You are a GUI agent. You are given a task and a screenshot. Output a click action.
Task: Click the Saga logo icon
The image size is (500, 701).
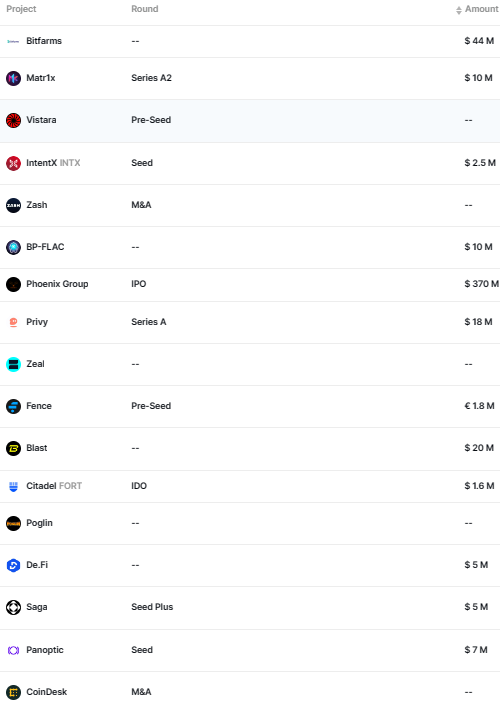pos(13,608)
